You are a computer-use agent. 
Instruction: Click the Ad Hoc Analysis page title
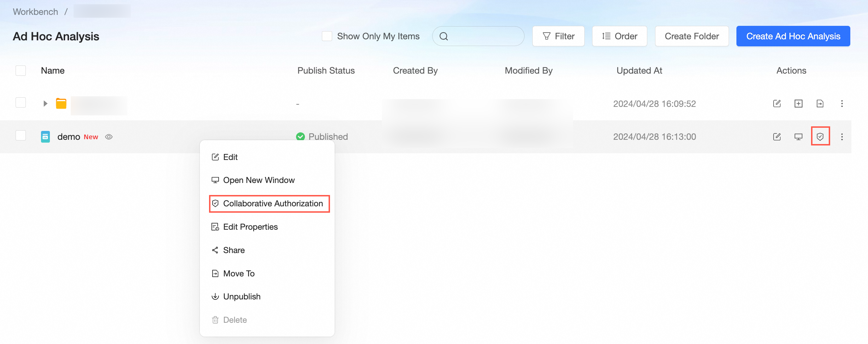(56, 36)
